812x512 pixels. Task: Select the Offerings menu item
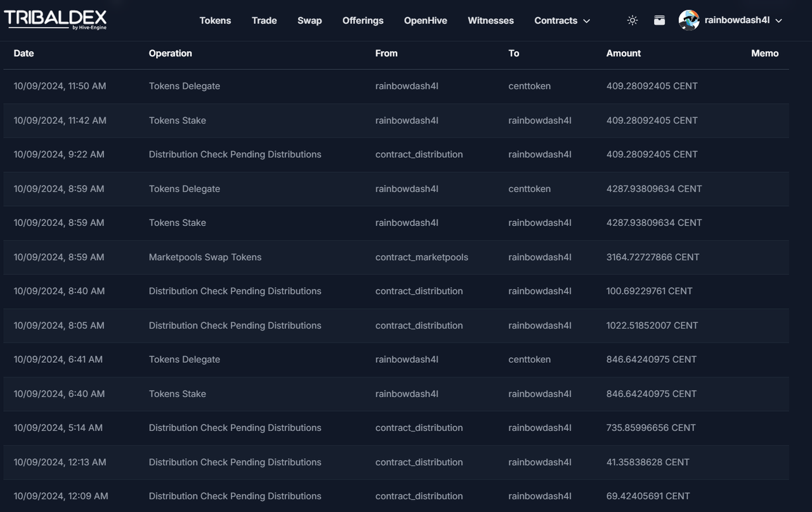[x=363, y=20]
